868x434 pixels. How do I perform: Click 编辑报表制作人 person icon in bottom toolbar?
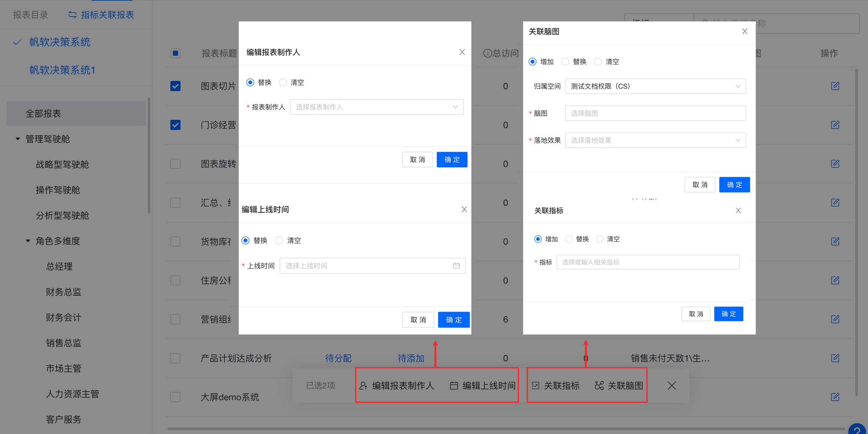coord(363,386)
